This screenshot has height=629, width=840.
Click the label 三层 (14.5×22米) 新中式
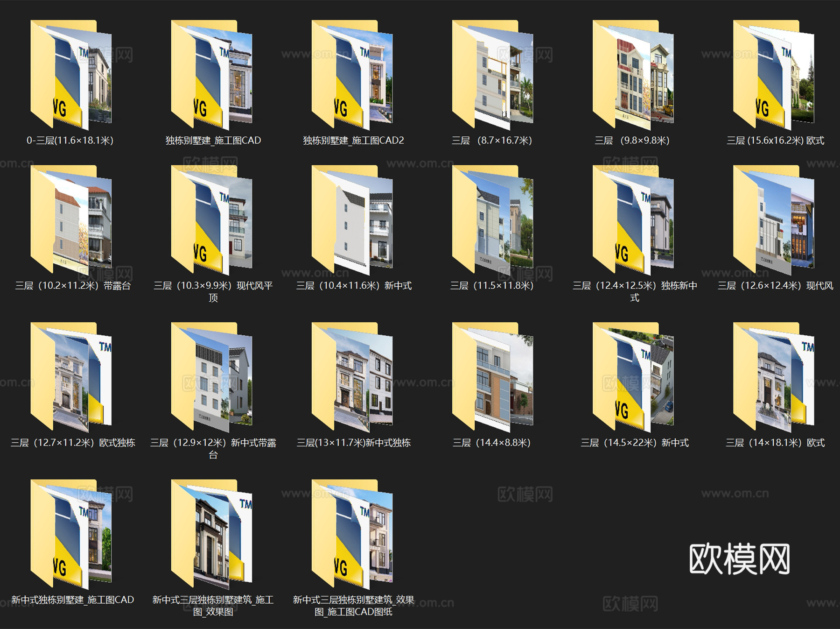[635, 443]
